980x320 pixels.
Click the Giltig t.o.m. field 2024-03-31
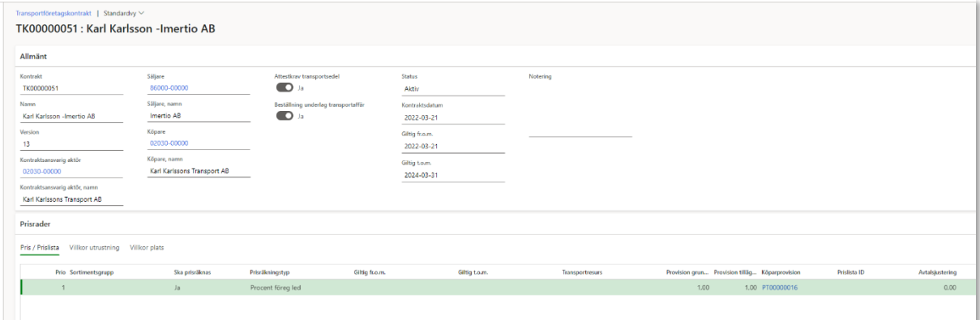point(453,175)
